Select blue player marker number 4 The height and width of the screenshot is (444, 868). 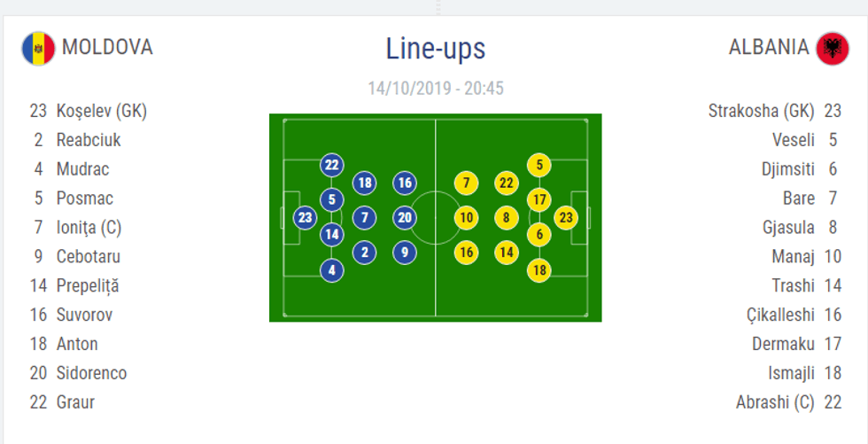(x=332, y=270)
